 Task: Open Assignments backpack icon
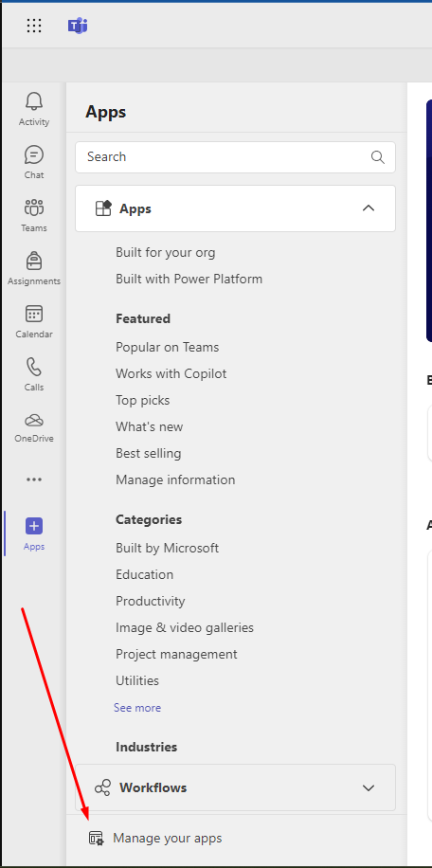[34, 261]
